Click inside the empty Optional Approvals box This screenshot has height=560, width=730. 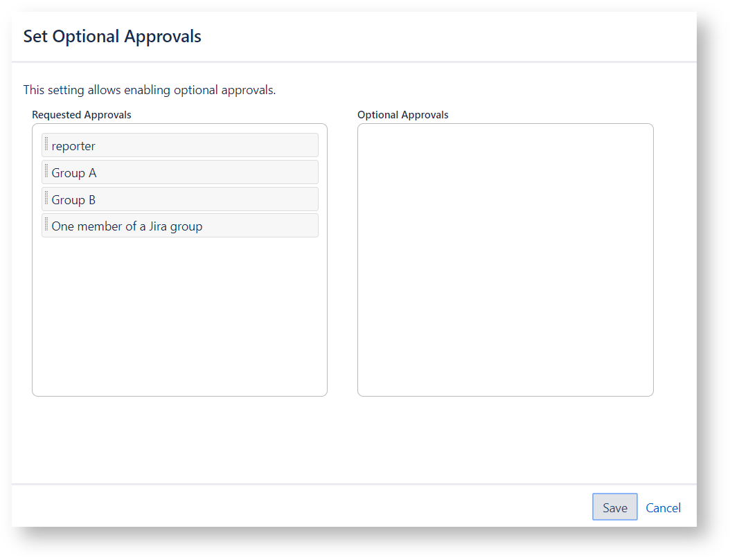pyautogui.click(x=505, y=260)
